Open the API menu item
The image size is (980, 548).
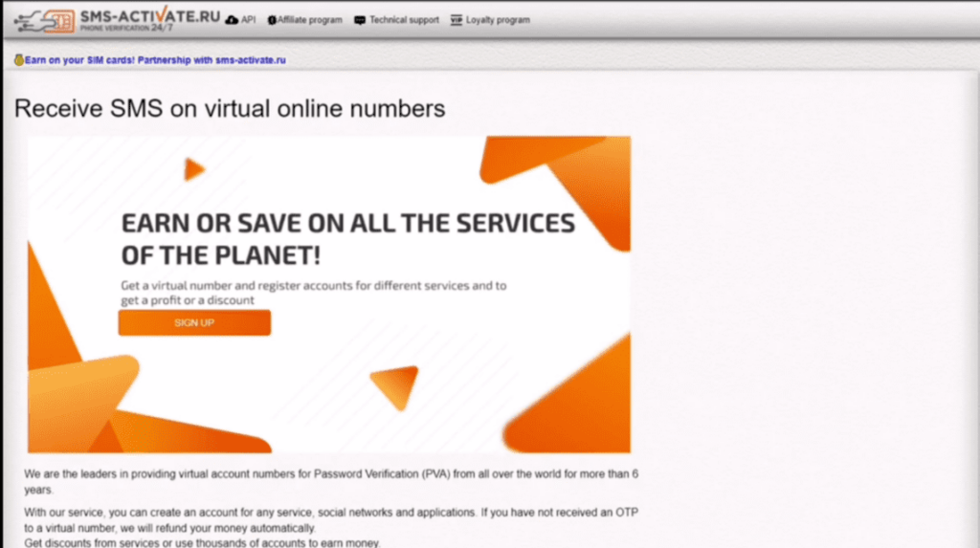click(x=249, y=20)
